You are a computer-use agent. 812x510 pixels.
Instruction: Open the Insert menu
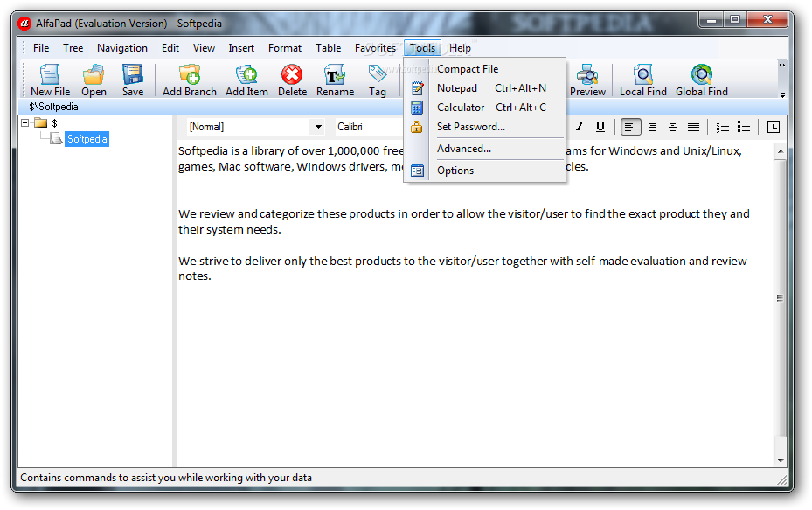point(241,48)
